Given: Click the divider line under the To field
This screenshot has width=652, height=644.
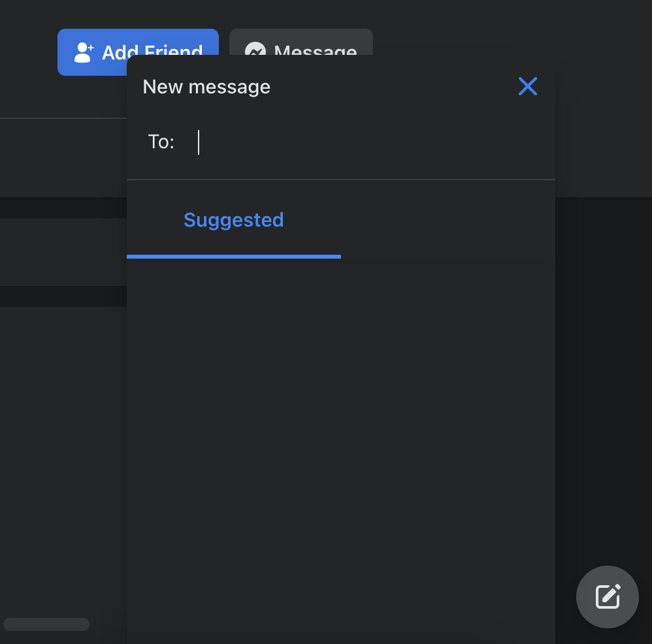Looking at the screenshot, I should click(341, 178).
